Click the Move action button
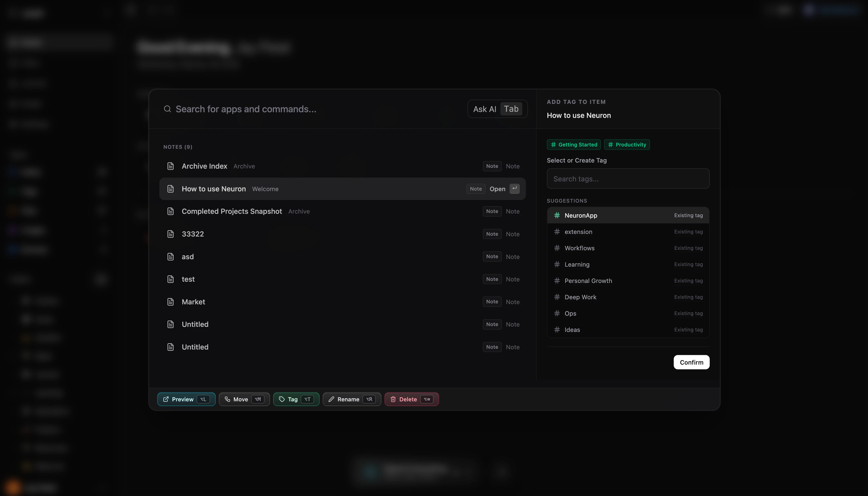 (244, 399)
